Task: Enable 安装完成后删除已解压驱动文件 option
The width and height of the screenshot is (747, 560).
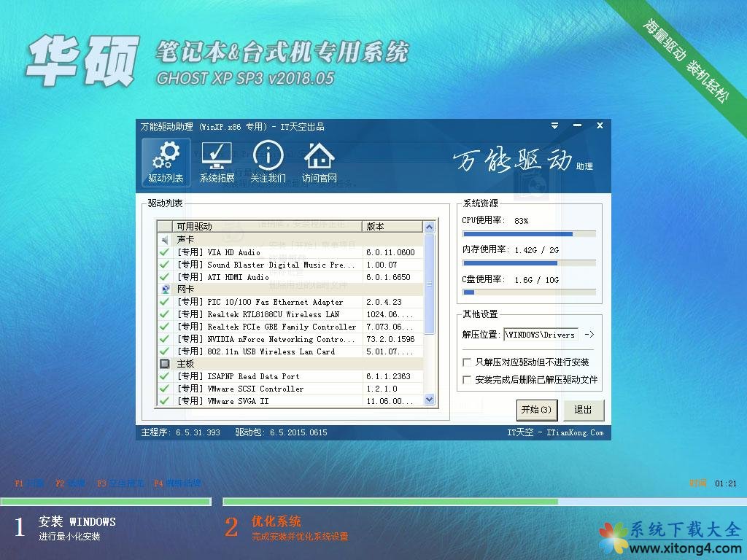Action: click(x=467, y=380)
